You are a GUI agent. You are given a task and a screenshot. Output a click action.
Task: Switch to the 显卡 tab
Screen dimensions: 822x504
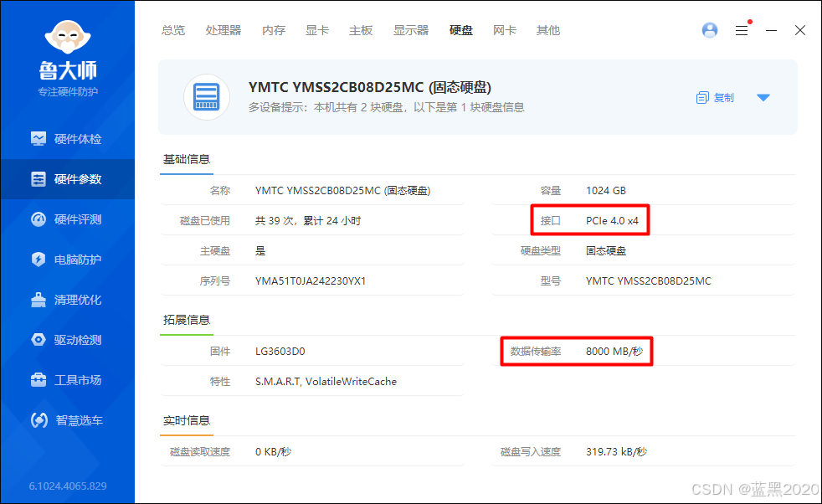tap(317, 30)
